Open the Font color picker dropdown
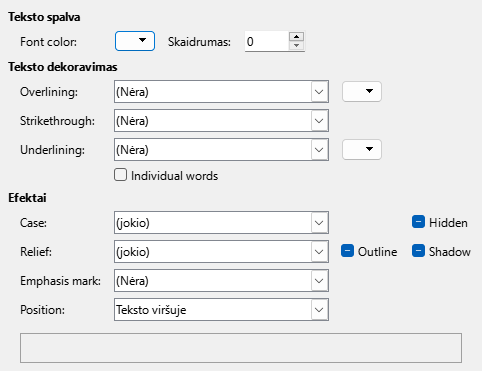 point(135,41)
